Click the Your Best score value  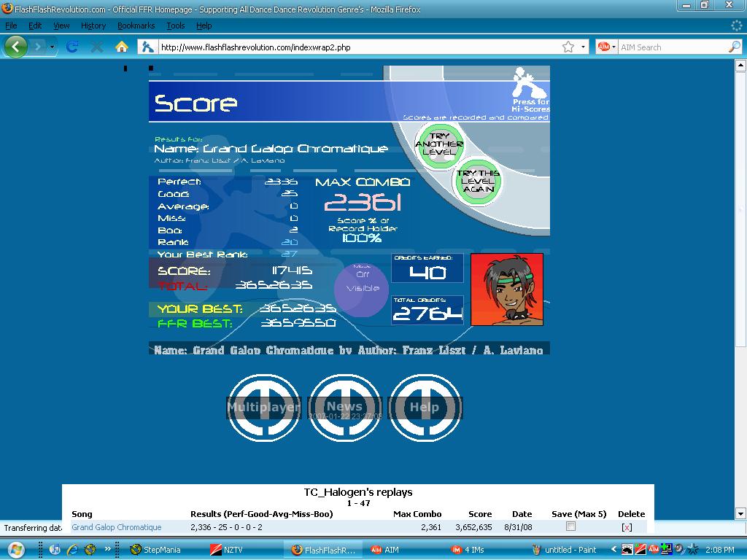coord(298,308)
